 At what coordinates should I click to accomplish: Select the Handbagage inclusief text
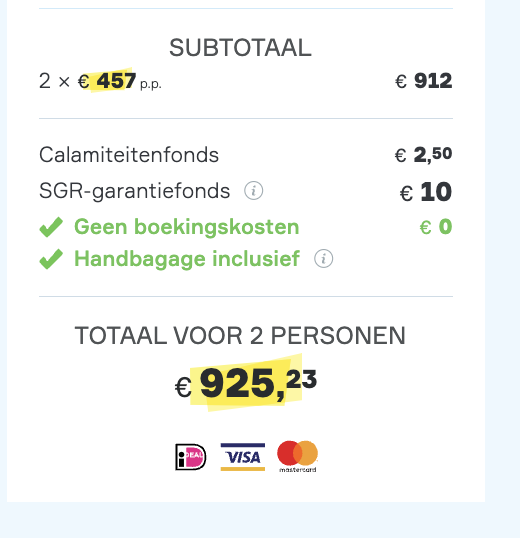(187, 259)
